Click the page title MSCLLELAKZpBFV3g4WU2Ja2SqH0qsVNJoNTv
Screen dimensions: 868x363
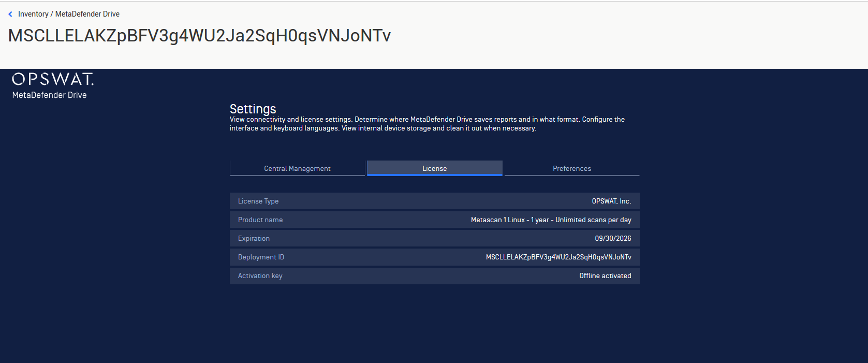click(x=199, y=35)
